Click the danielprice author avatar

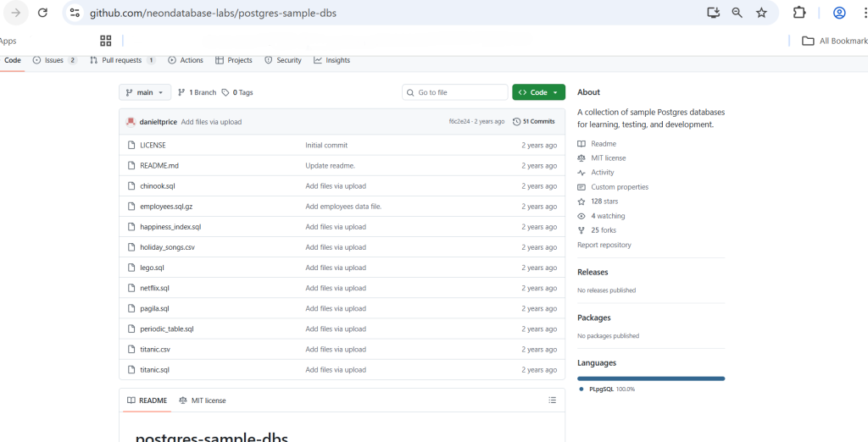pyautogui.click(x=131, y=122)
